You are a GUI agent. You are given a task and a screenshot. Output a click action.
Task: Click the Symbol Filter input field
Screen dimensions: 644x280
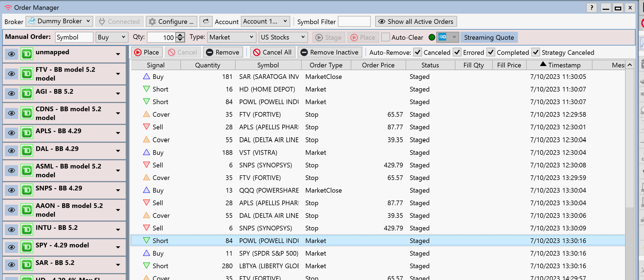354,21
